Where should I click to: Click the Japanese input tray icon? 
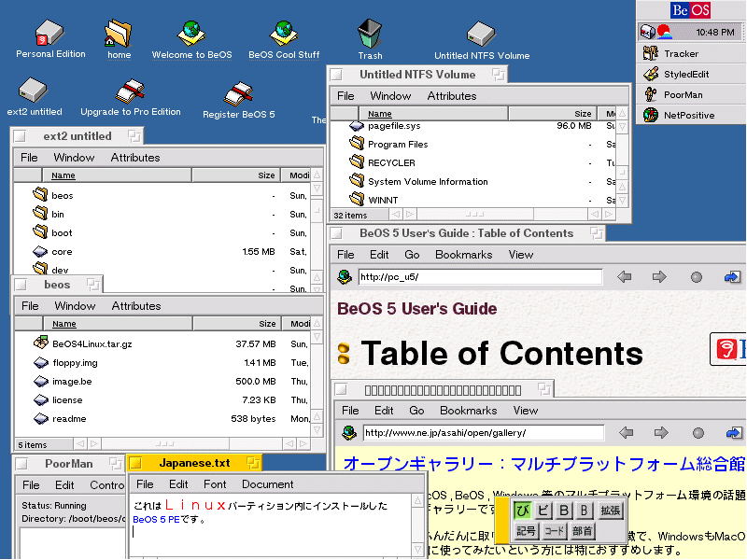(x=664, y=32)
